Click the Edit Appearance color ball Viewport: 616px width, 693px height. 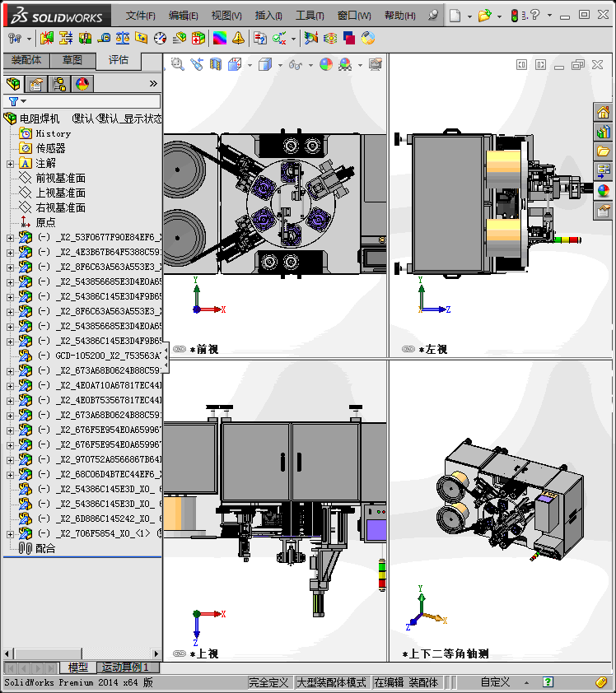[326, 65]
